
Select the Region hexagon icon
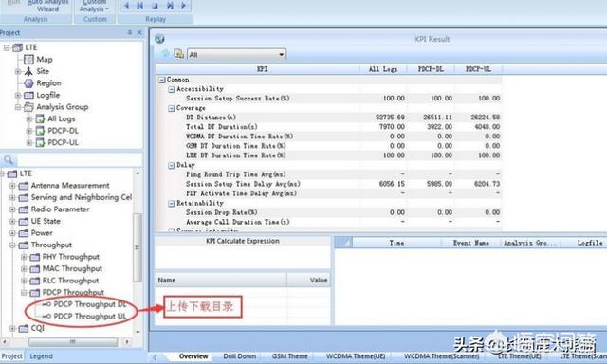click(28, 83)
